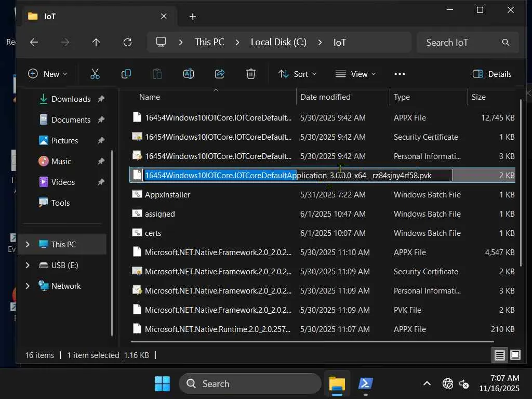Select the AppxInstaller batch file
532x399 pixels.
point(322,195)
